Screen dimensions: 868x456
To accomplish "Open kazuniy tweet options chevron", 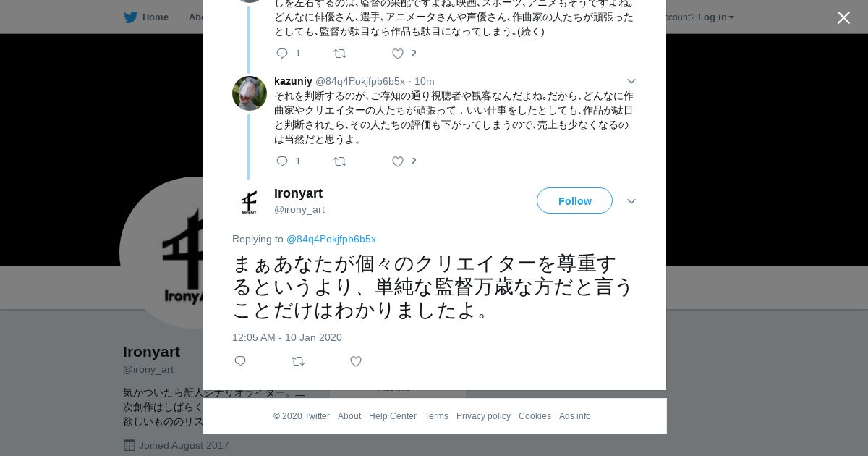I will (x=631, y=81).
